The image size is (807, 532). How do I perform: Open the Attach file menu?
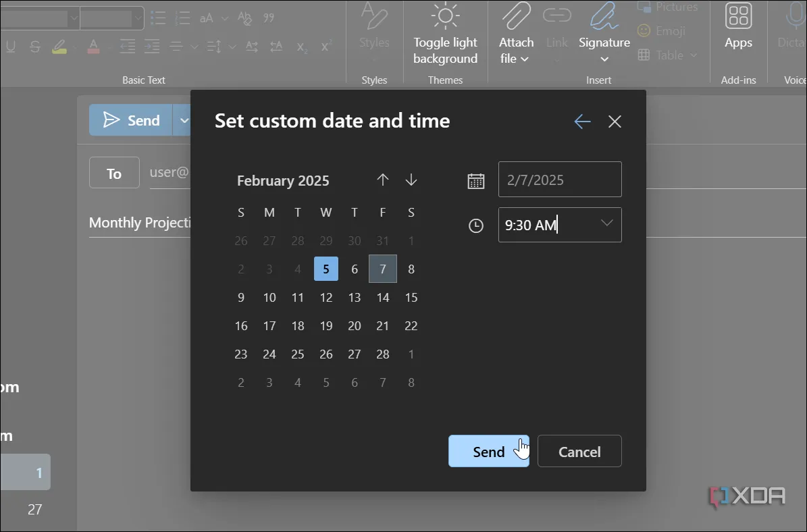[x=516, y=42]
